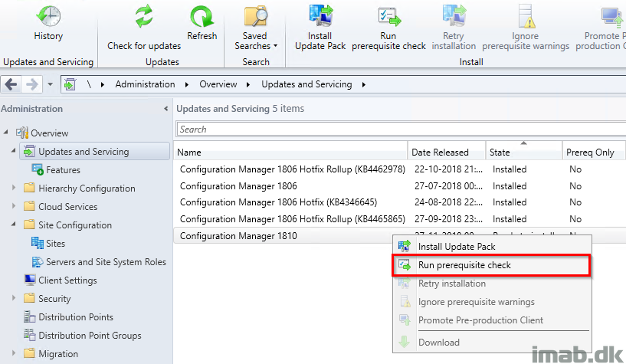This screenshot has width=626, height=364.
Task: Click the Check for updates green arrows icon
Action: pyautogui.click(x=144, y=17)
